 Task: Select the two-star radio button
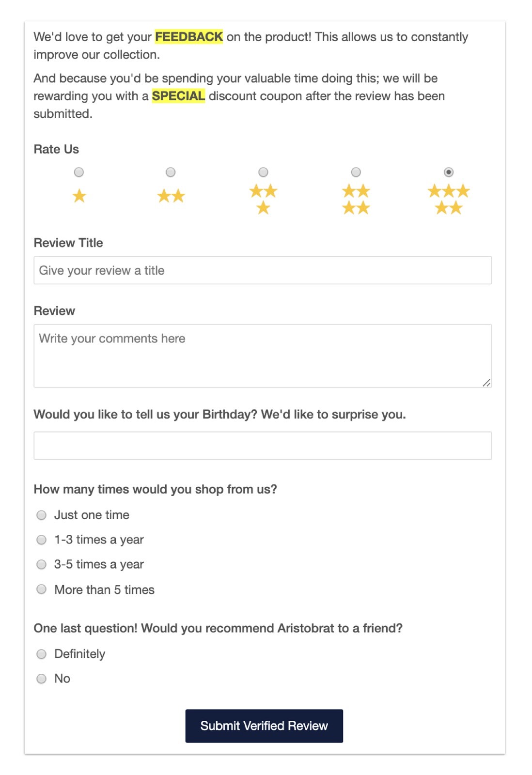tap(171, 172)
